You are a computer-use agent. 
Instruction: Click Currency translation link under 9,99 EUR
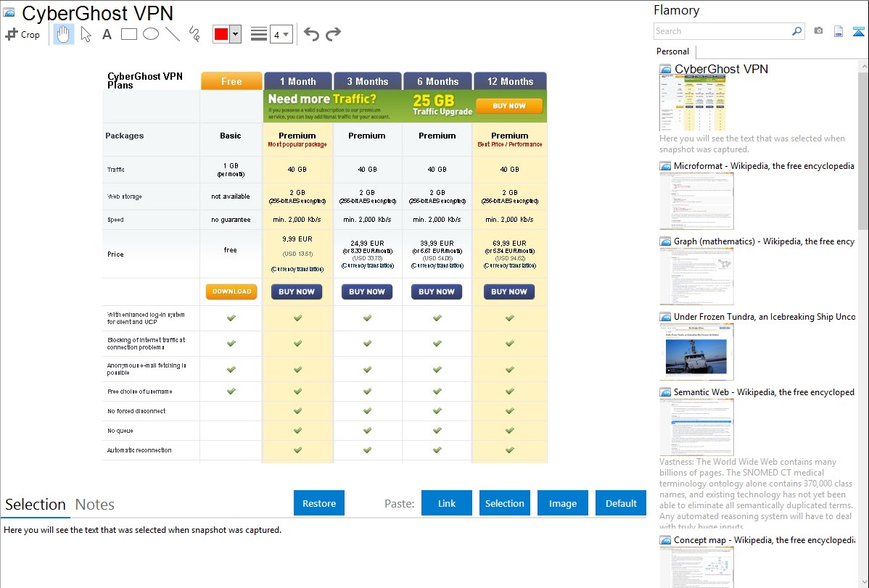[x=297, y=269]
